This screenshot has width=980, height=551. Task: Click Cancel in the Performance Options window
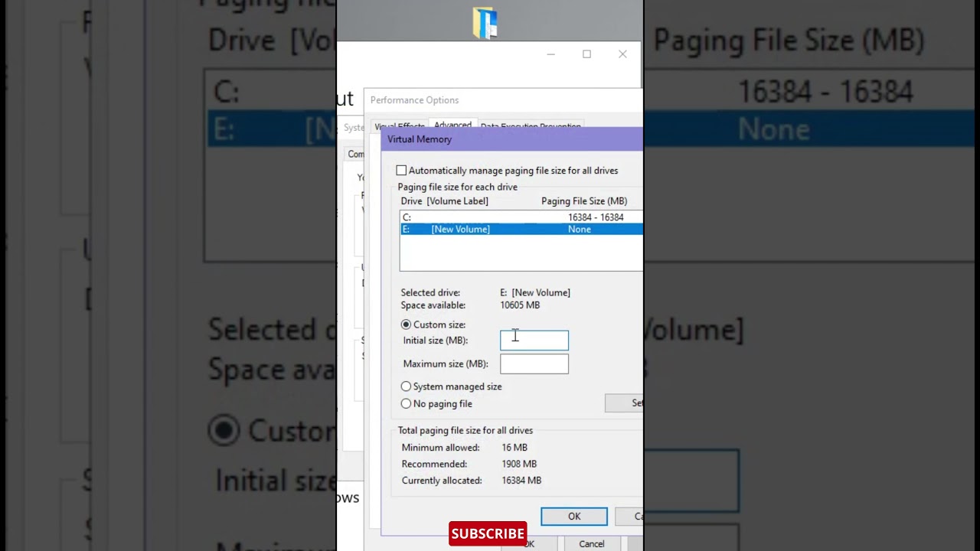[592, 543]
